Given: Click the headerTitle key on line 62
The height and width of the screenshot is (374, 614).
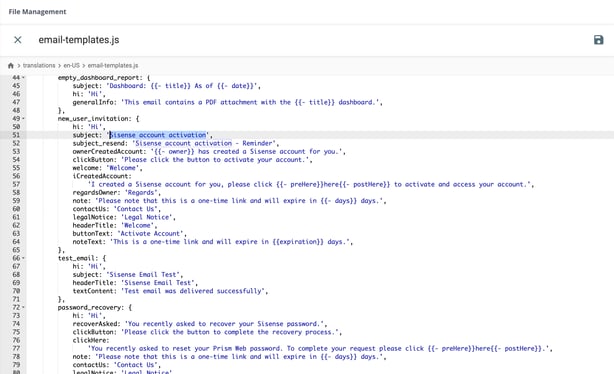Looking at the screenshot, I should pyautogui.click(x=93, y=226).
